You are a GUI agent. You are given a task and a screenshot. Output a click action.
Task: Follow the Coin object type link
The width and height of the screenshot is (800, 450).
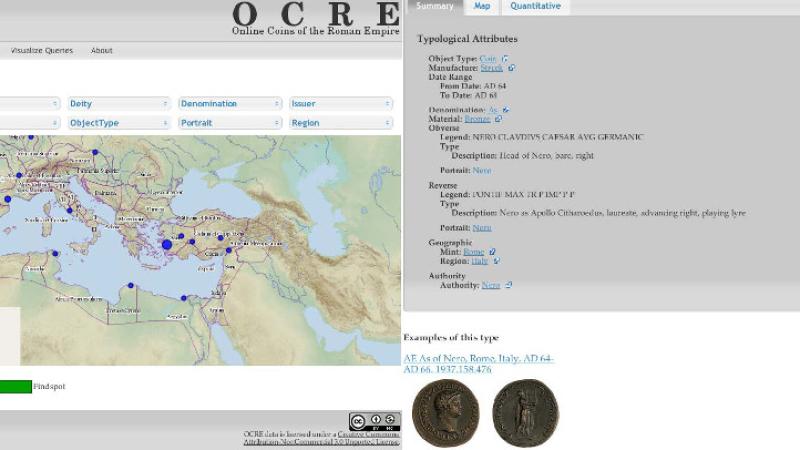point(488,59)
